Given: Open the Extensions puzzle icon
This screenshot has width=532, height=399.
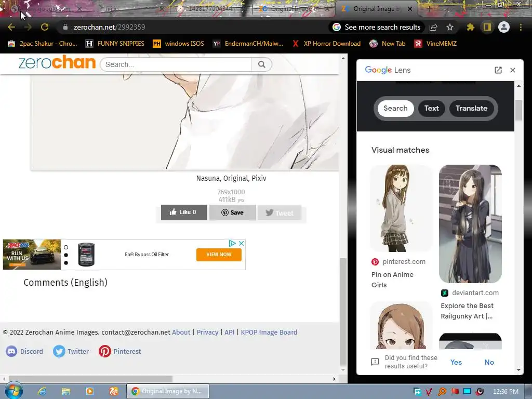Looking at the screenshot, I should click(x=471, y=27).
